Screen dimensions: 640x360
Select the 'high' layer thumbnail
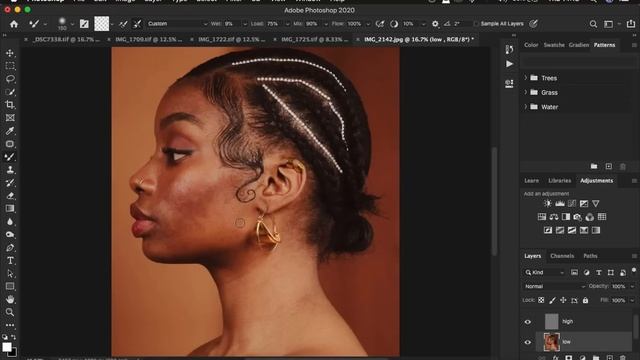(551, 322)
